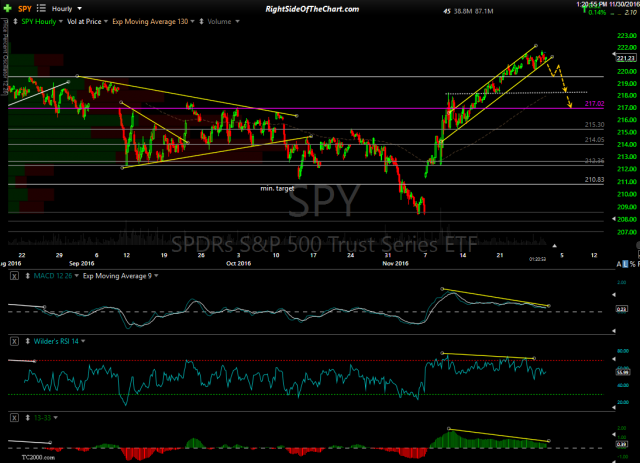Click the MACD lower scale arrow
The image size is (640, 463).
(614, 331)
